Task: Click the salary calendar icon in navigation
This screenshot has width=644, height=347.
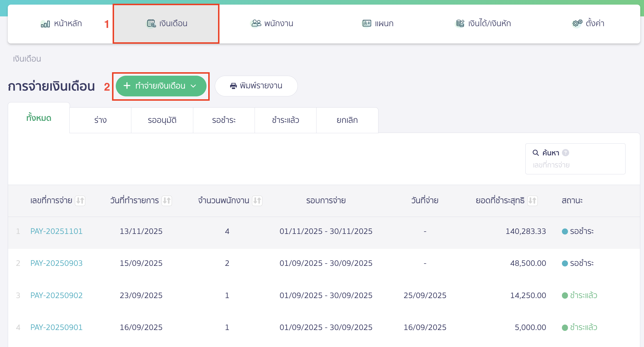Action: tap(151, 23)
